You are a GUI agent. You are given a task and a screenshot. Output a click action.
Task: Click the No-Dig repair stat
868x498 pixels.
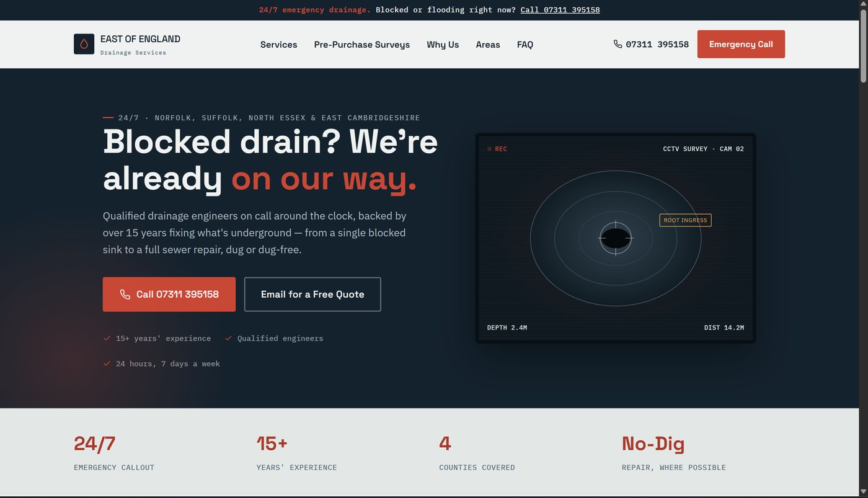[x=674, y=453]
